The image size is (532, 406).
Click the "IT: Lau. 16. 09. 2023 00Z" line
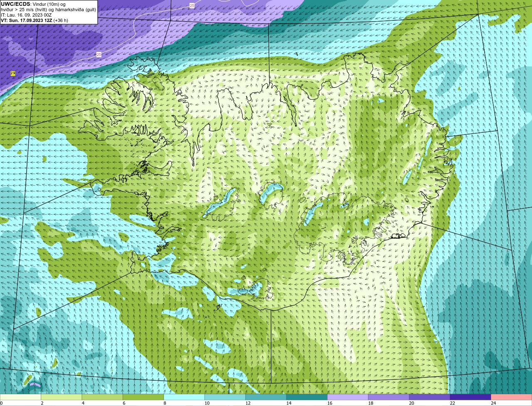26,15
